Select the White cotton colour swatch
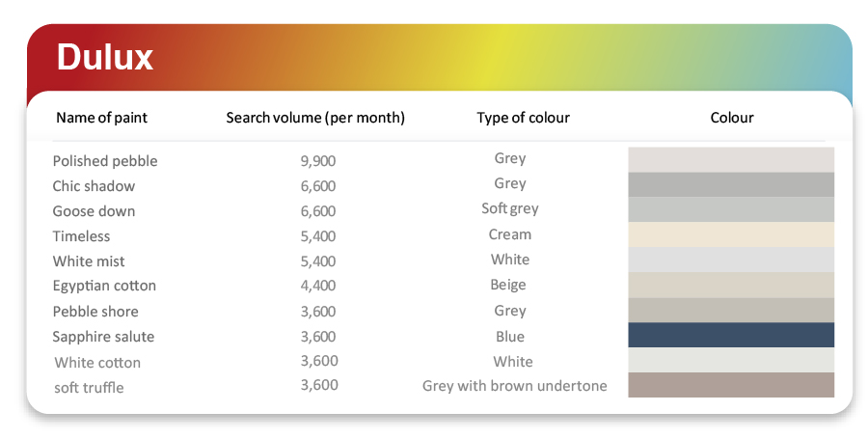This screenshot has height=439, width=868. point(730,360)
